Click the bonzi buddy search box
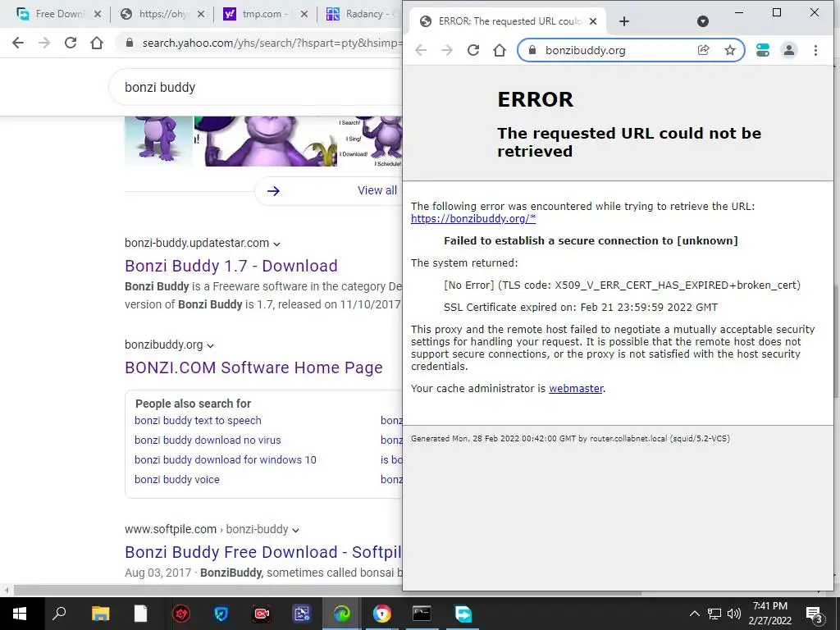840x630 pixels. (256, 87)
